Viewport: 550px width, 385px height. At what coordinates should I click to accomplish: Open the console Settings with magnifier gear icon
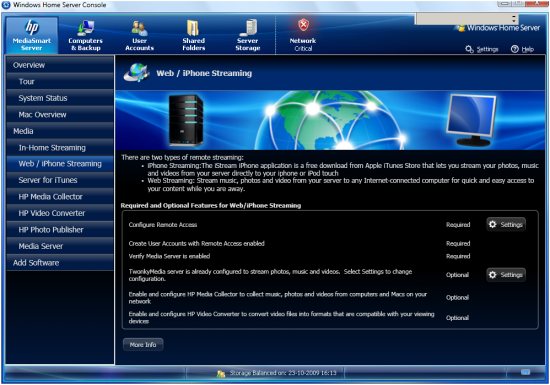click(x=482, y=49)
